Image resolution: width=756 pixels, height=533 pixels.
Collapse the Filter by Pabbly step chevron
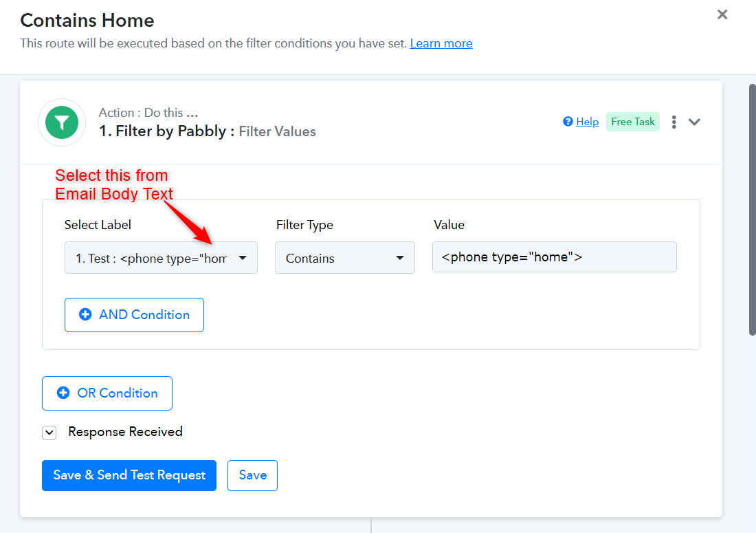(x=694, y=122)
